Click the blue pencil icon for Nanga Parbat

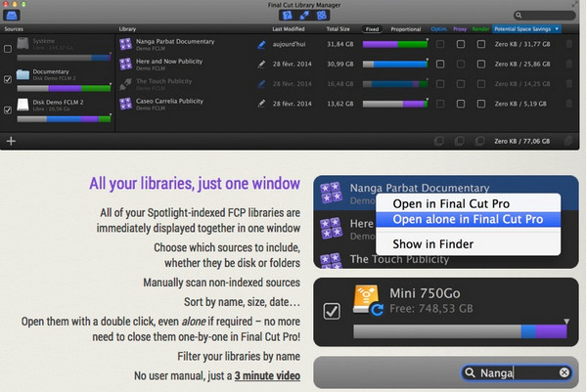pos(261,45)
